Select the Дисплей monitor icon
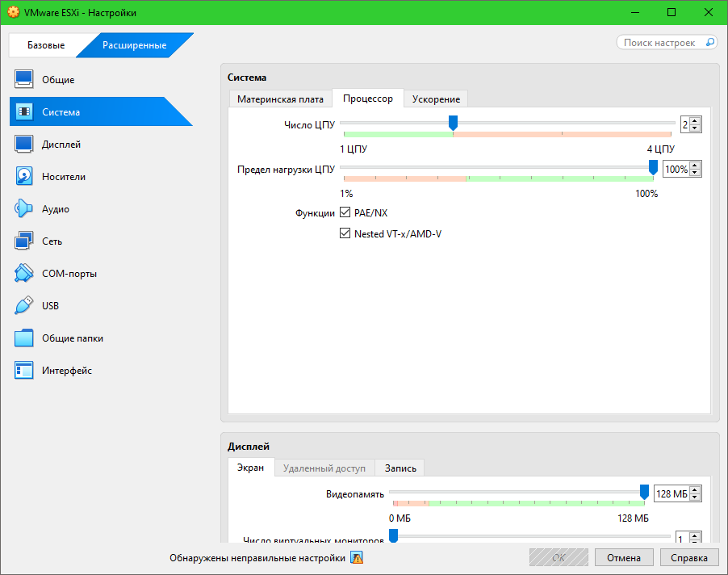This screenshot has height=575, width=728. click(x=24, y=145)
